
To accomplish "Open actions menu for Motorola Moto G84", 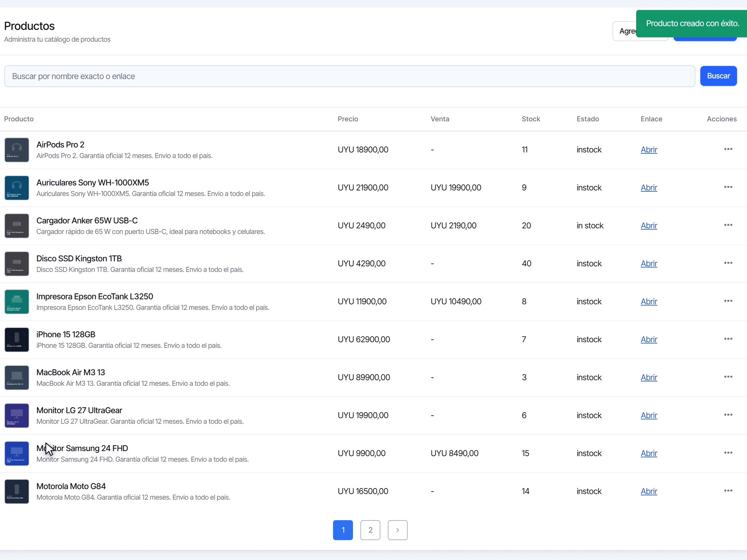I will (x=728, y=491).
